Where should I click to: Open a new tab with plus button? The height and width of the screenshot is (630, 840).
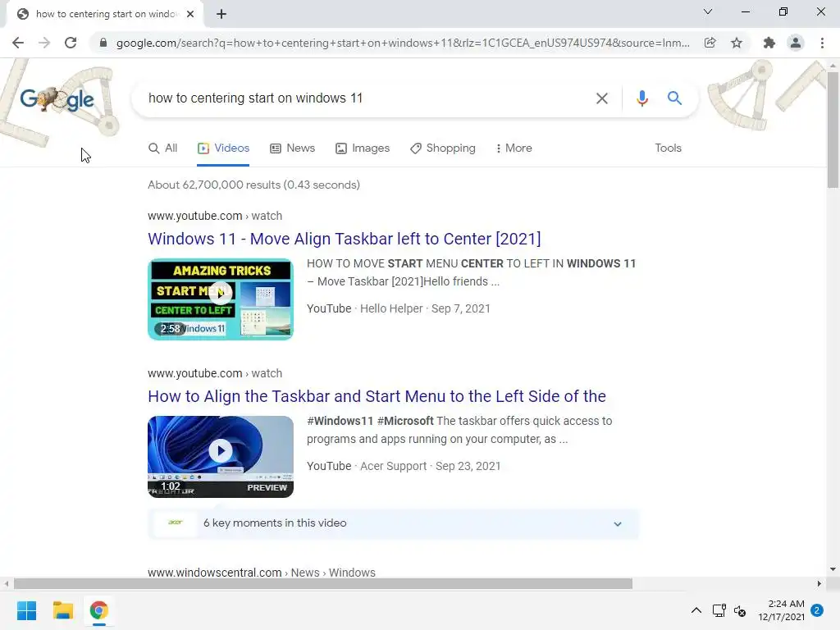coord(221,14)
